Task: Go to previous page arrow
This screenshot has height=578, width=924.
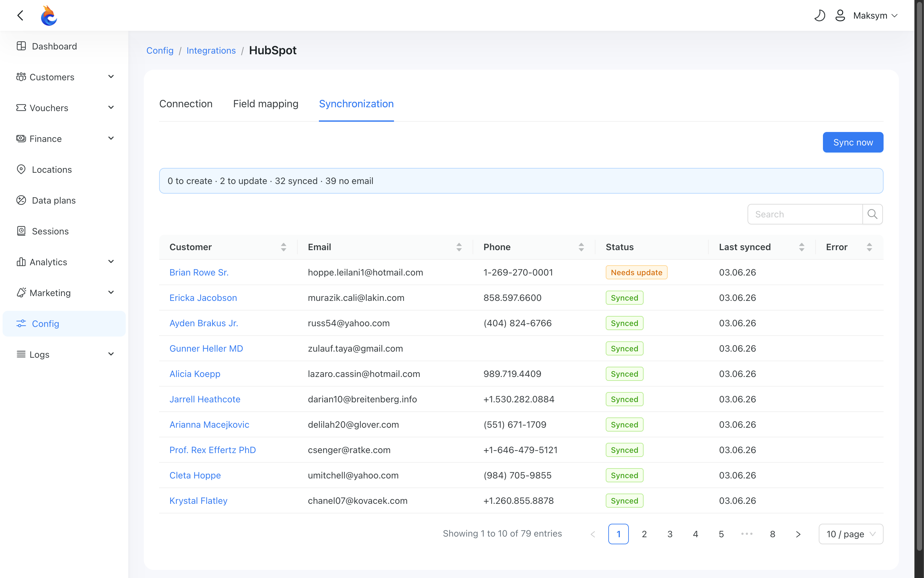Action: pyautogui.click(x=593, y=534)
